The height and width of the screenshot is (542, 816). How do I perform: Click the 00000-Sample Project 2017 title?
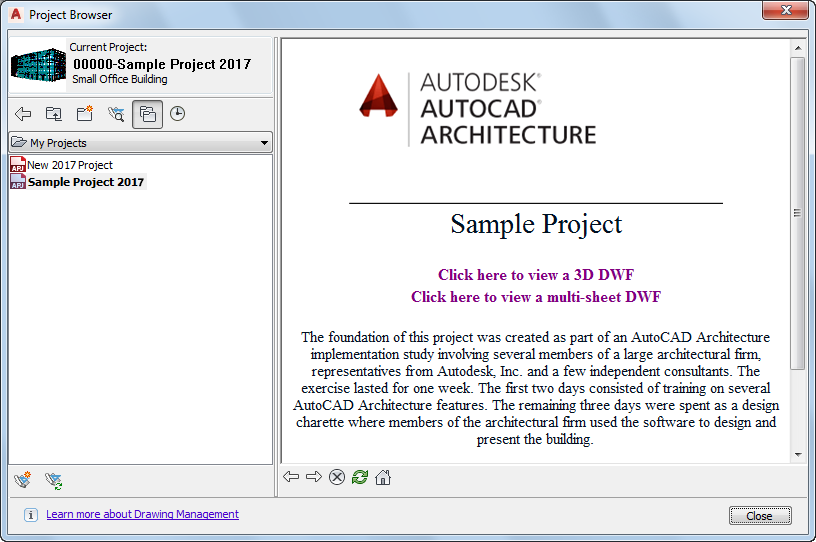(162, 64)
